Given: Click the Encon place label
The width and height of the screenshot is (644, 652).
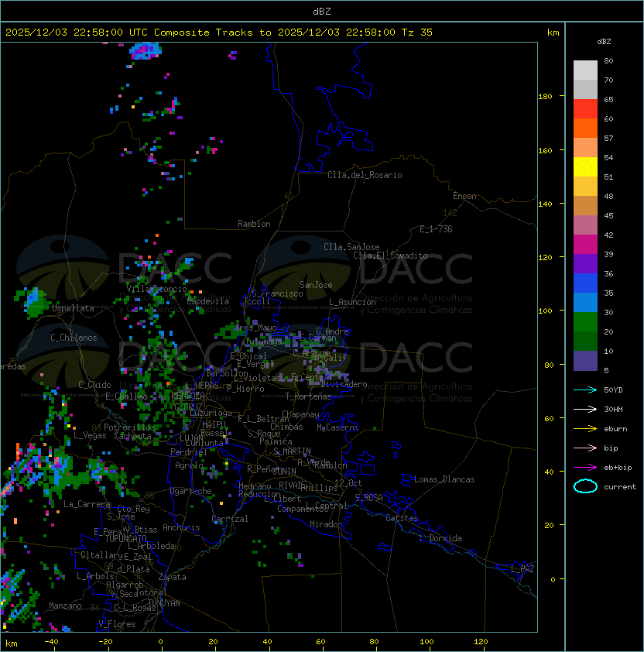Looking at the screenshot, I should pos(464,196).
